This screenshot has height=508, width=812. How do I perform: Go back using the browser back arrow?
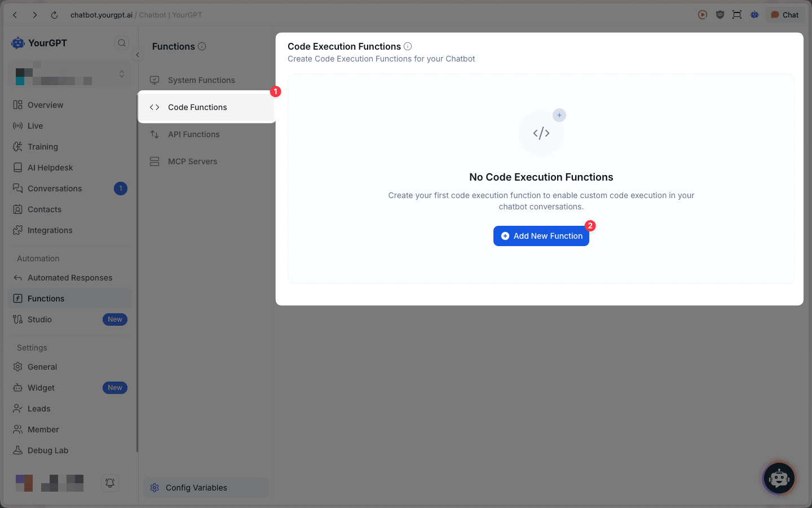[15, 15]
